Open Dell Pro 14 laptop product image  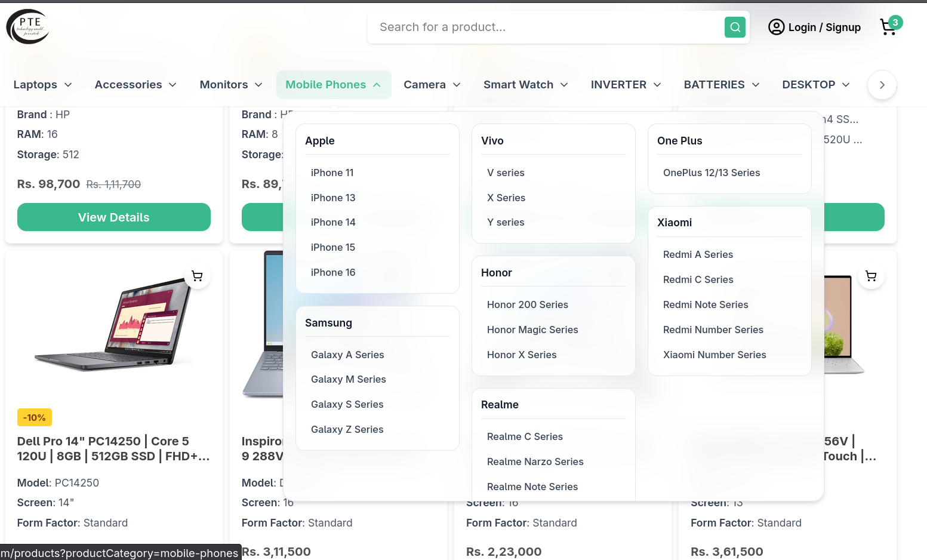click(114, 326)
